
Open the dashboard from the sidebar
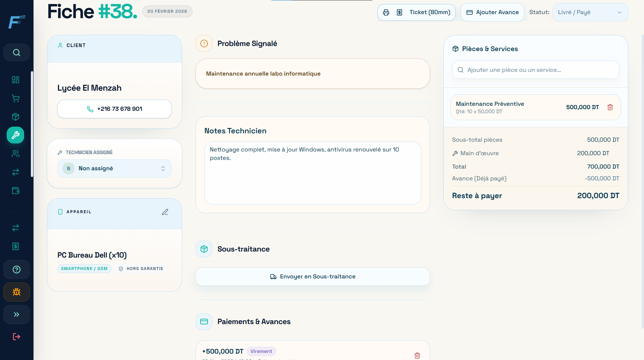tap(15, 80)
